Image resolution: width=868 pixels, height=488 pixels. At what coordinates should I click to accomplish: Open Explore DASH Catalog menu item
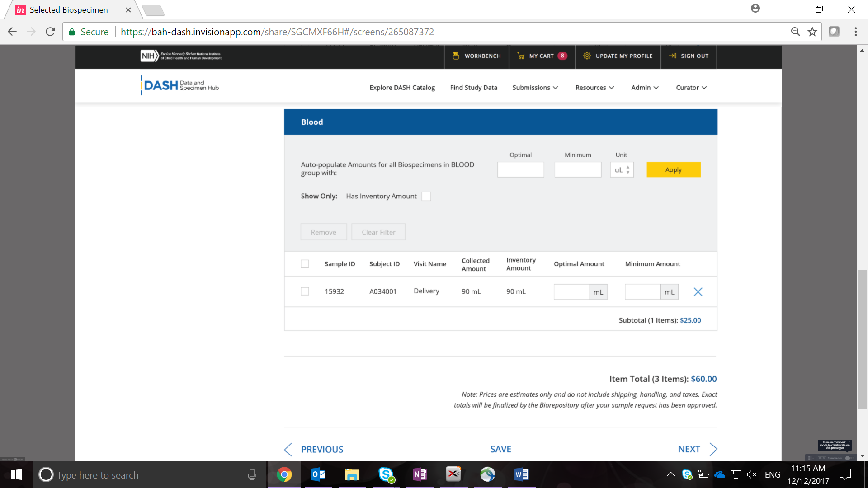point(402,88)
